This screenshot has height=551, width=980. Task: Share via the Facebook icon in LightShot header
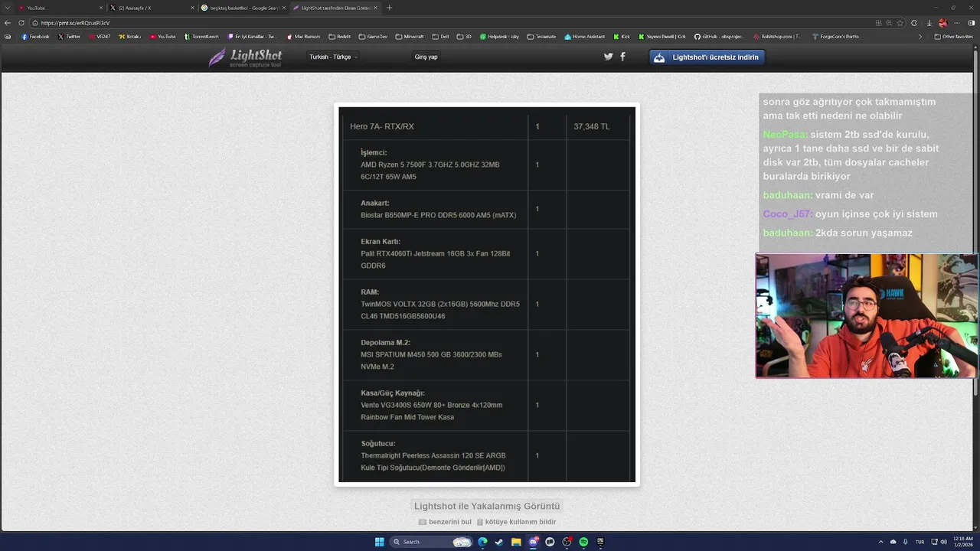coord(622,57)
